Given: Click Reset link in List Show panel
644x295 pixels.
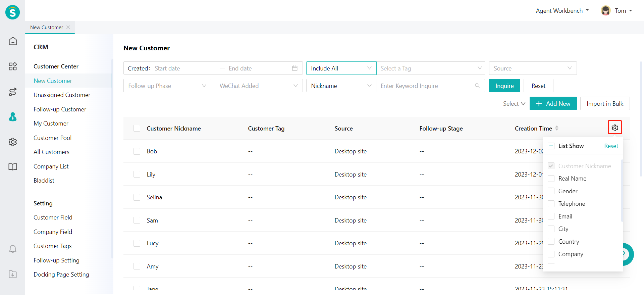Looking at the screenshot, I should coord(611,146).
